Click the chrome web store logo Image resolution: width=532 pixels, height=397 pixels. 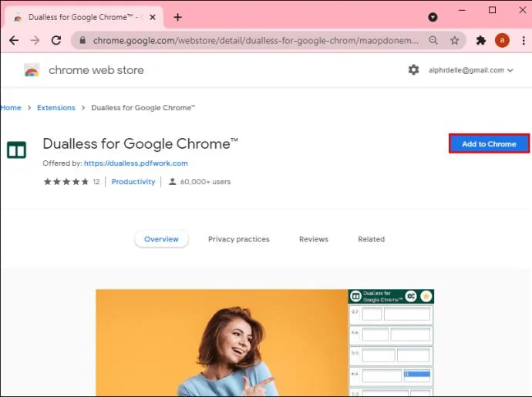[x=32, y=70]
